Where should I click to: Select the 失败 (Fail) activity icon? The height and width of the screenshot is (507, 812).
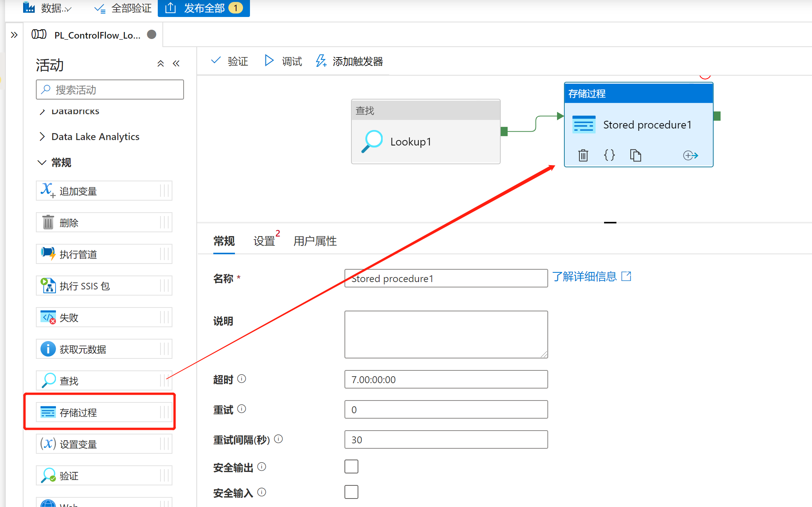click(48, 317)
